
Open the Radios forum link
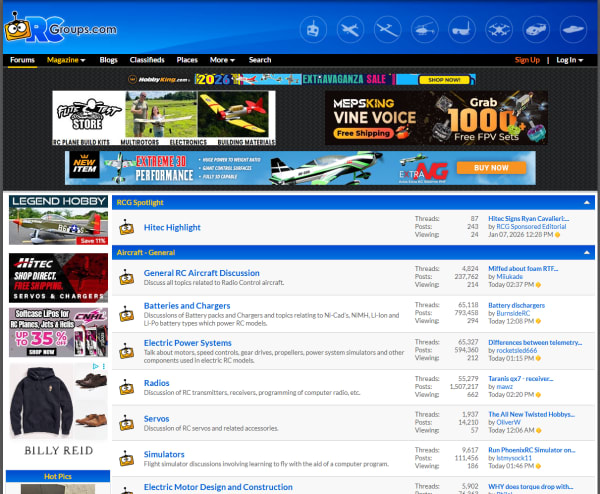[157, 383]
